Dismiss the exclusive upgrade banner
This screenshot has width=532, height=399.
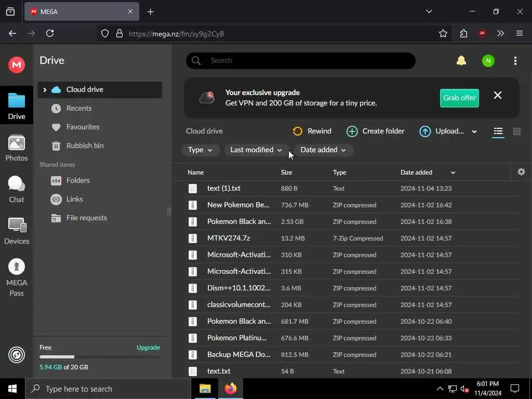click(497, 96)
